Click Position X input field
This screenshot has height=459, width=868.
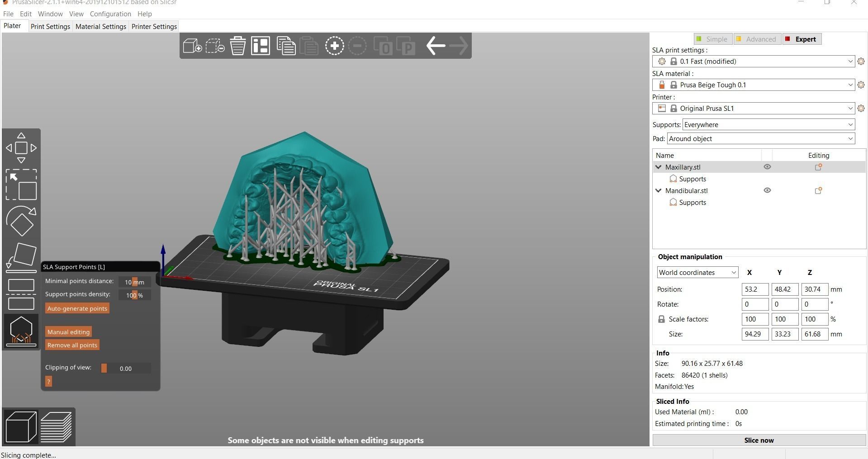[x=755, y=289]
